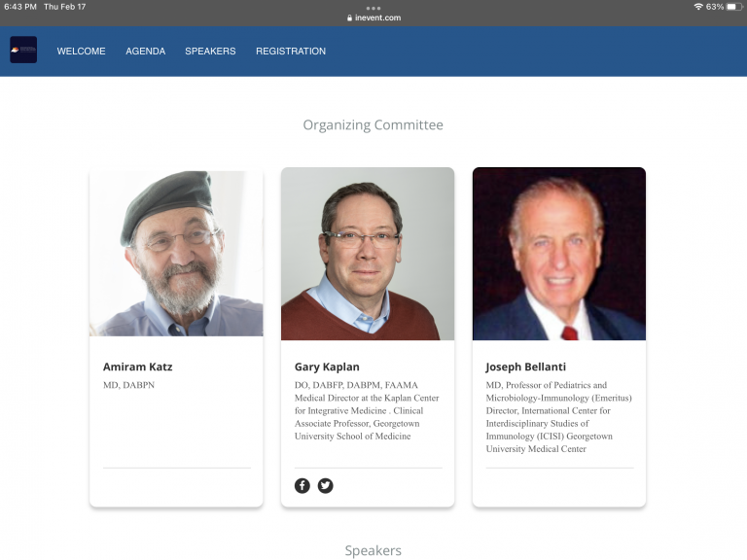Open Gary Kaplan's Facebook profile icon

[x=302, y=486]
